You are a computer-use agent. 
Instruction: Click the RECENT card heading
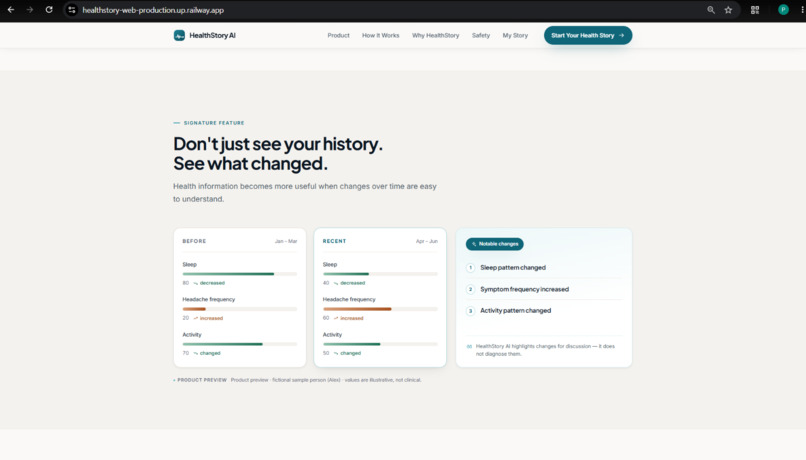(x=335, y=241)
